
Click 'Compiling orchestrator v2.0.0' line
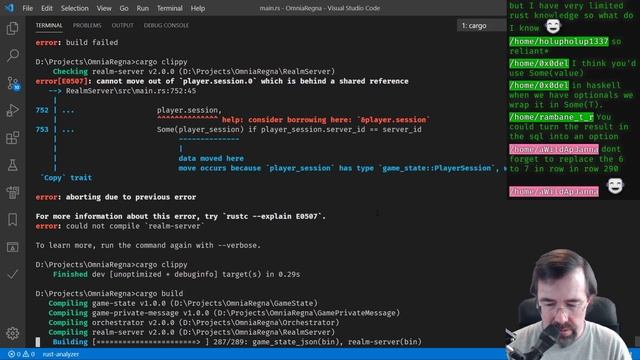[194, 322]
